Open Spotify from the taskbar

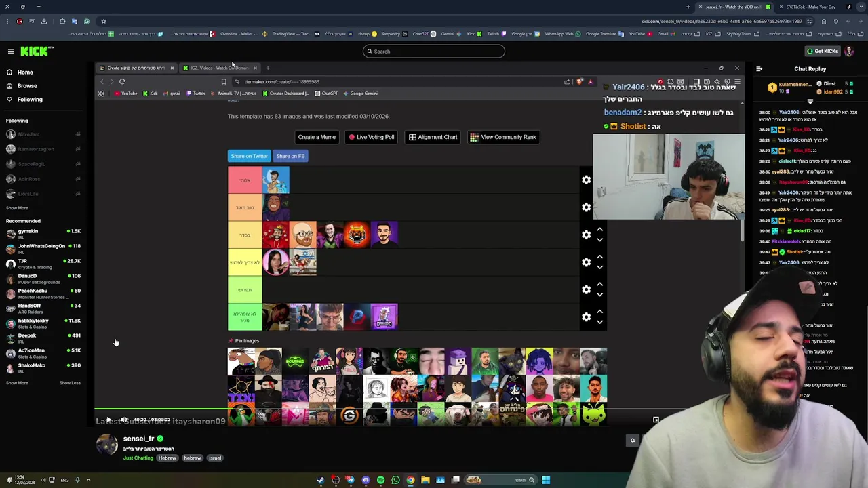click(x=380, y=480)
